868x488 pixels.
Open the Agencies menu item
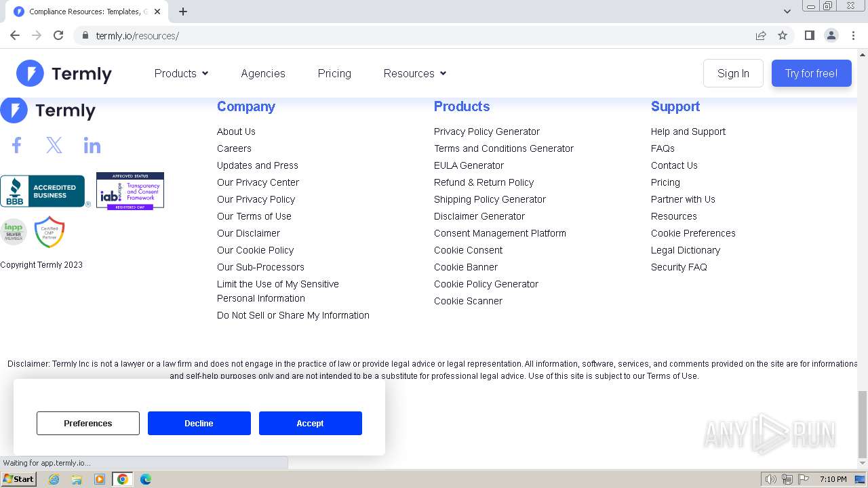pyautogui.click(x=263, y=73)
